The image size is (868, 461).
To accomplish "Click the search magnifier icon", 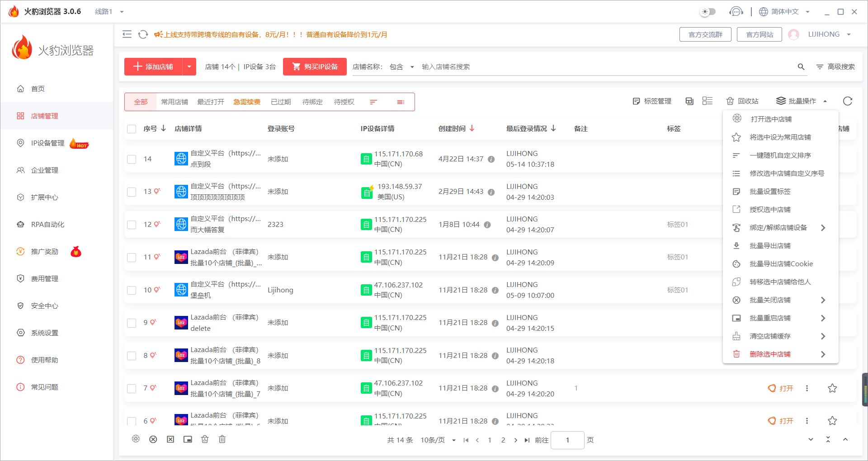I will point(801,67).
